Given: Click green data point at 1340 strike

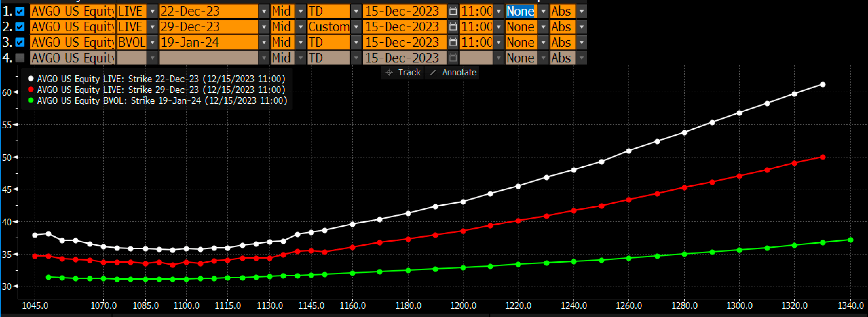Looking at the screenshot, I should point(851,240).
